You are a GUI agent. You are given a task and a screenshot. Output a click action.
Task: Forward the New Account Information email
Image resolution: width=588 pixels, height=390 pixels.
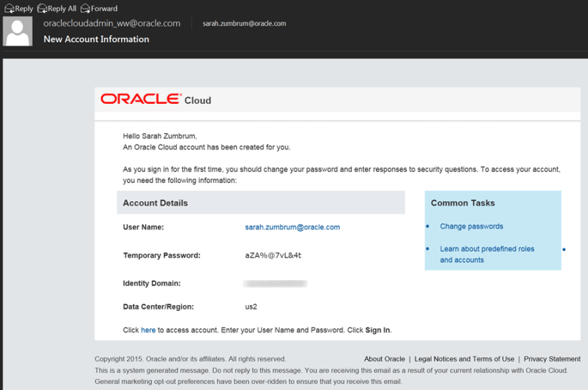pos(99,8)
